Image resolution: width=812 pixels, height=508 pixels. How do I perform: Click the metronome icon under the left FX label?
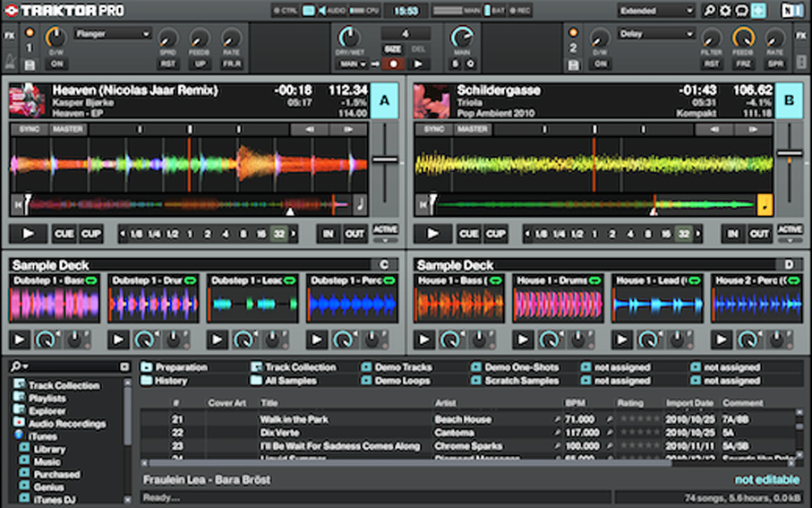click(10, 63)
